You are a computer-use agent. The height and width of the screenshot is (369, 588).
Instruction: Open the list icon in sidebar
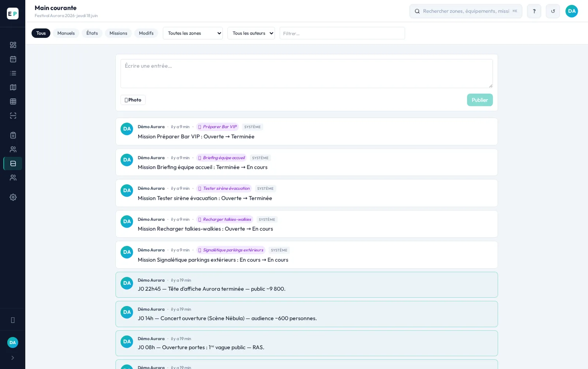pyautogui.click(x=13, y=73)
